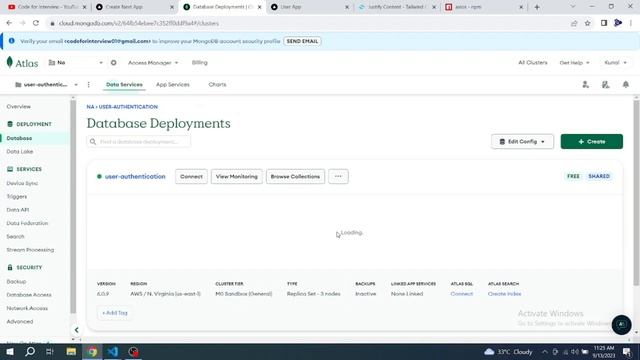
Task: Click the project options three-dot icon
Action: click(x=89, y=84)
